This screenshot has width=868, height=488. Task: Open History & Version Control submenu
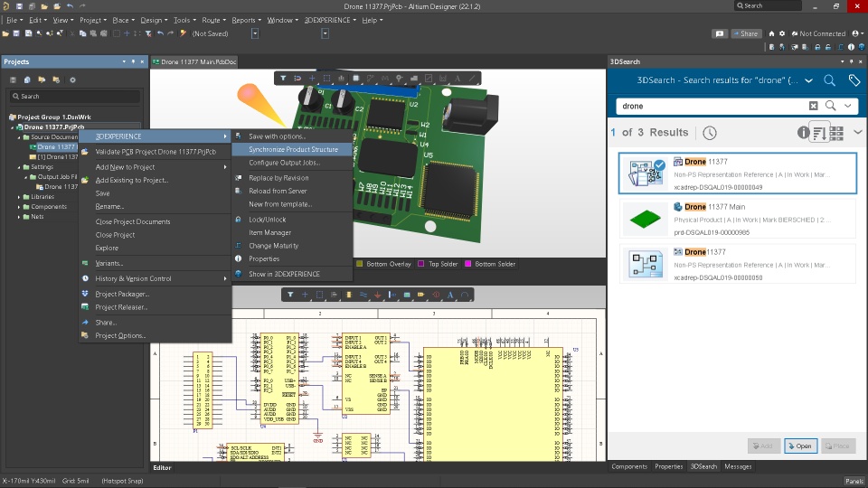pos(155,279)
